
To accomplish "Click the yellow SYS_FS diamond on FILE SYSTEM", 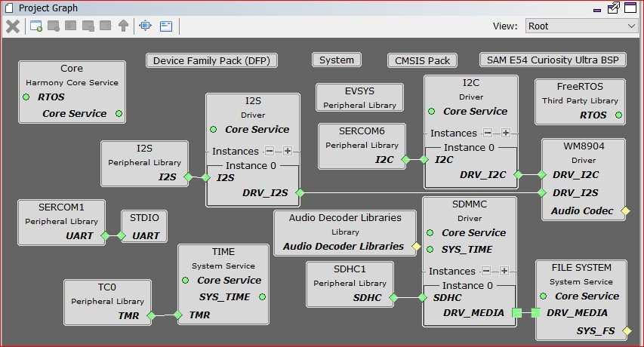I will (x=627, y=330).
